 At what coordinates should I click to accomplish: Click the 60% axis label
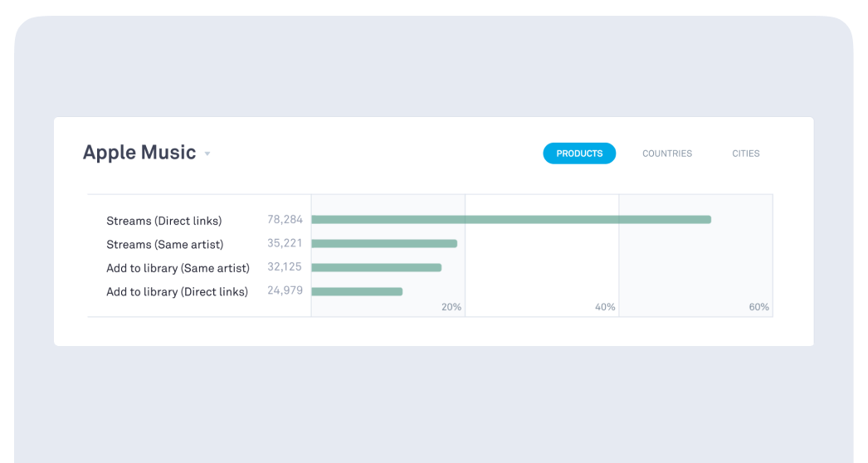(x=758, y=307)
